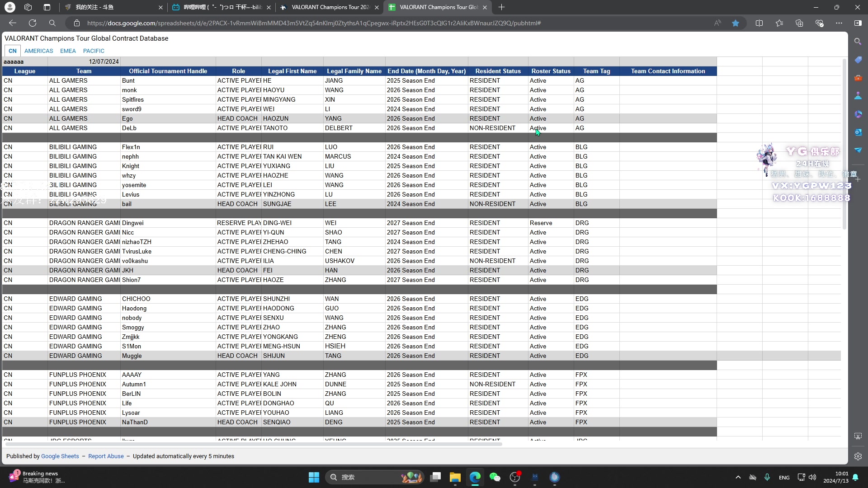
Task: Open the tab actions menu button
Action: pos(47,7)
